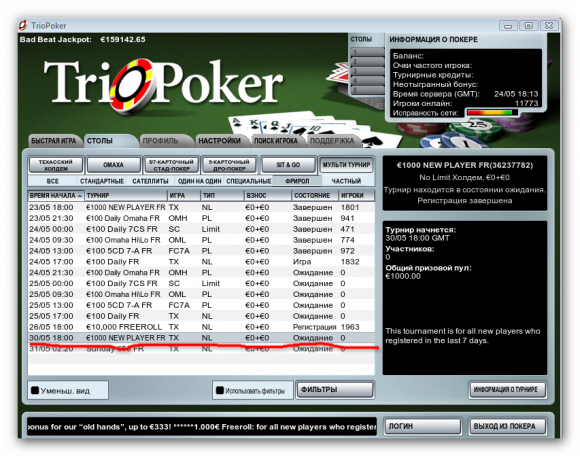Screen dimensions: 580x456
Task: Open table slot 1 in Столы list
Action: point(367,52)
